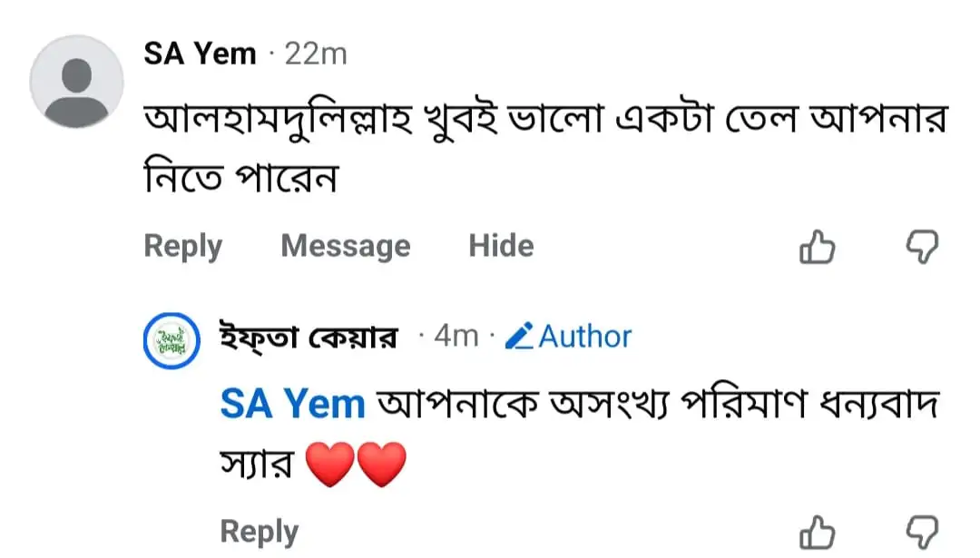Like SA Yem's comment with thumbs up

coord(817,247)
